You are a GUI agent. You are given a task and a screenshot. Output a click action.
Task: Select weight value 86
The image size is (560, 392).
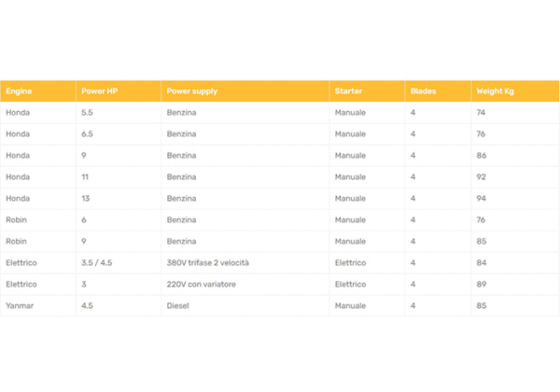click(482, 155)
